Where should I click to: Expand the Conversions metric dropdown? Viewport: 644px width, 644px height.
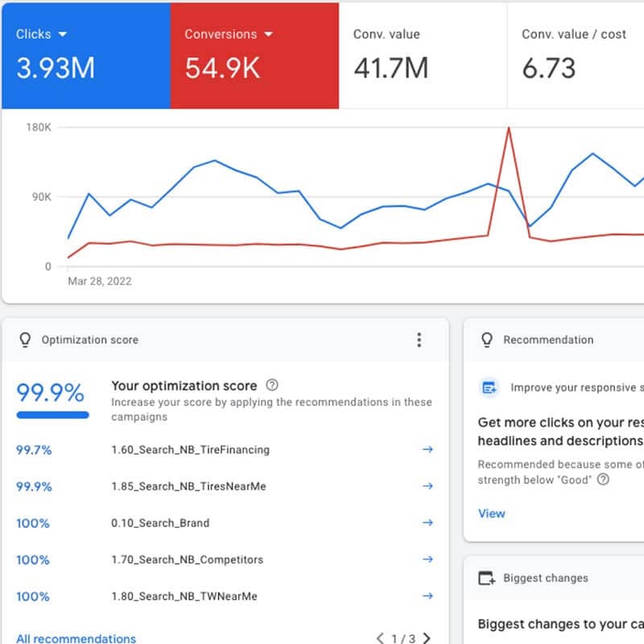tap(269, 34)
